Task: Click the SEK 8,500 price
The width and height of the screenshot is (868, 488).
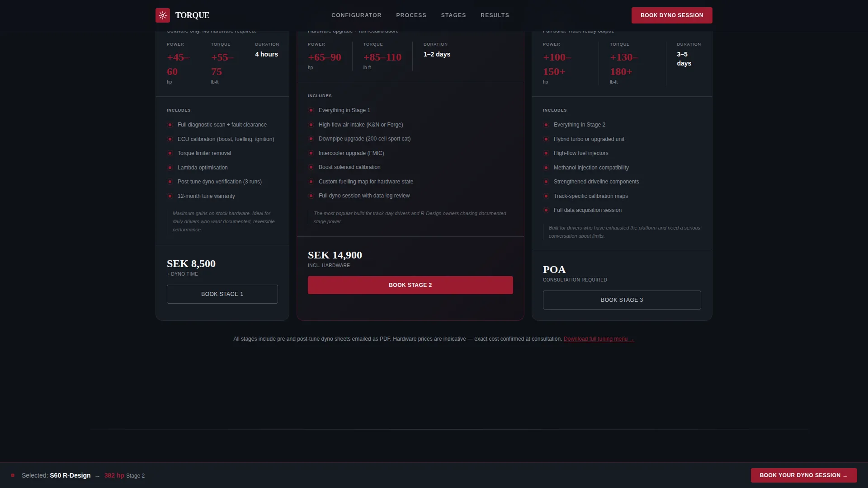Action: (x=191, y=264)
